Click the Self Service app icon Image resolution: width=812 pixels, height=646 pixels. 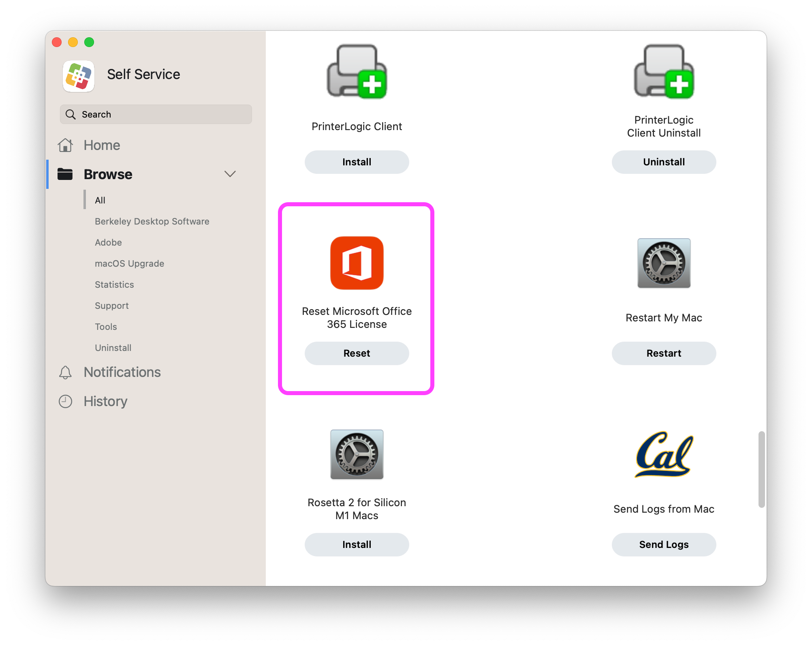tap(78, 76)
